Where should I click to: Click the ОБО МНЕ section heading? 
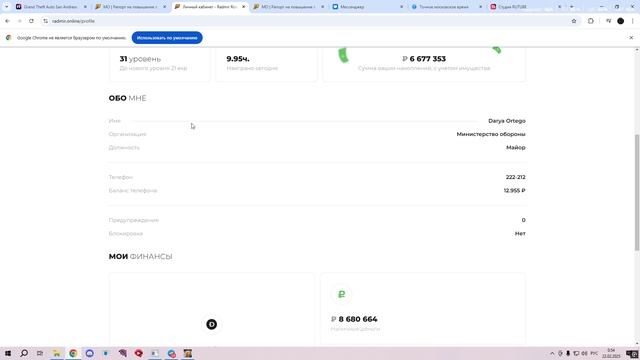pos(127,98)
